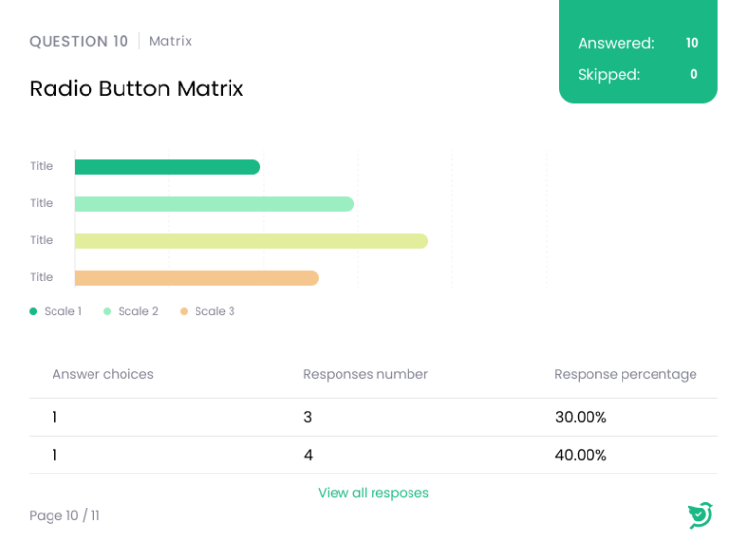
Task: Click the longest yellow-green chart bar
Action: coord(251,241)
